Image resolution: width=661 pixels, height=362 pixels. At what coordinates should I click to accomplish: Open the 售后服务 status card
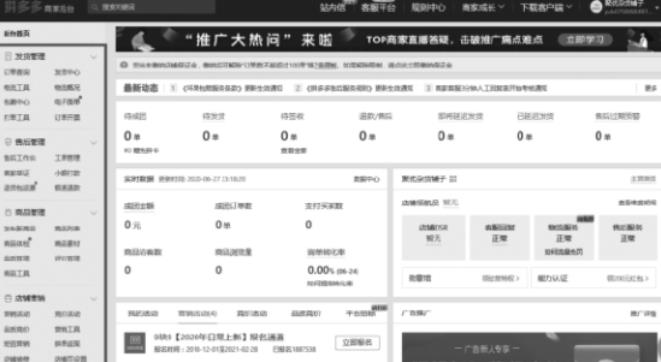pos(628,238)
